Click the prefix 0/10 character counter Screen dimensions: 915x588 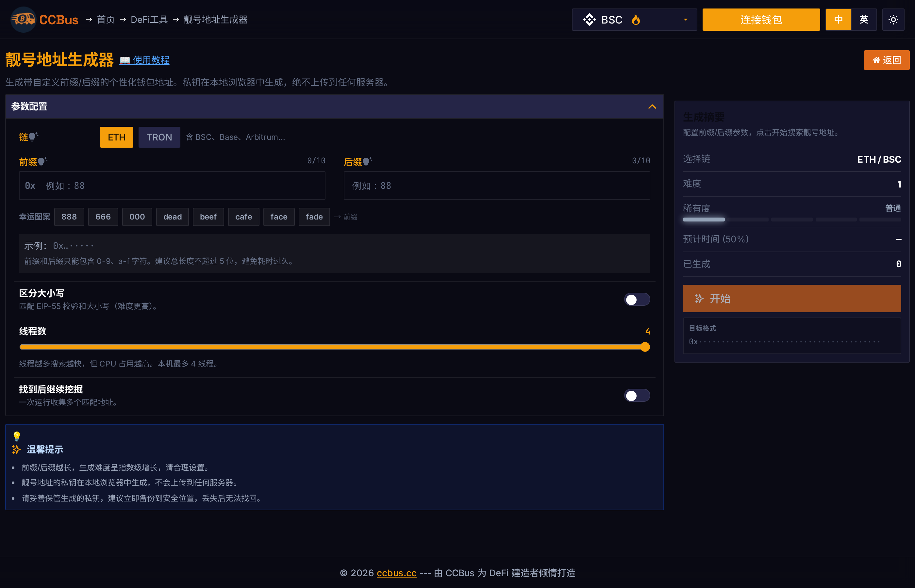[316, 161]
